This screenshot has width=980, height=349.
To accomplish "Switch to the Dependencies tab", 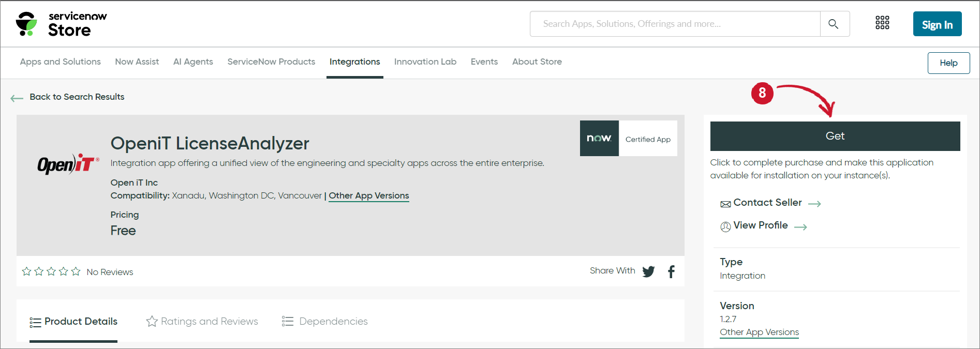I will point(325,321).
